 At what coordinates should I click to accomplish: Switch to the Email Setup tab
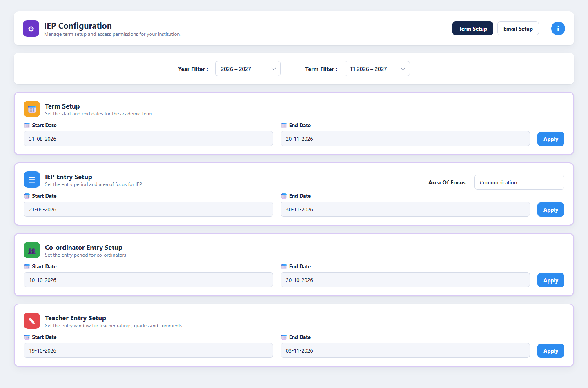(518, 29)
